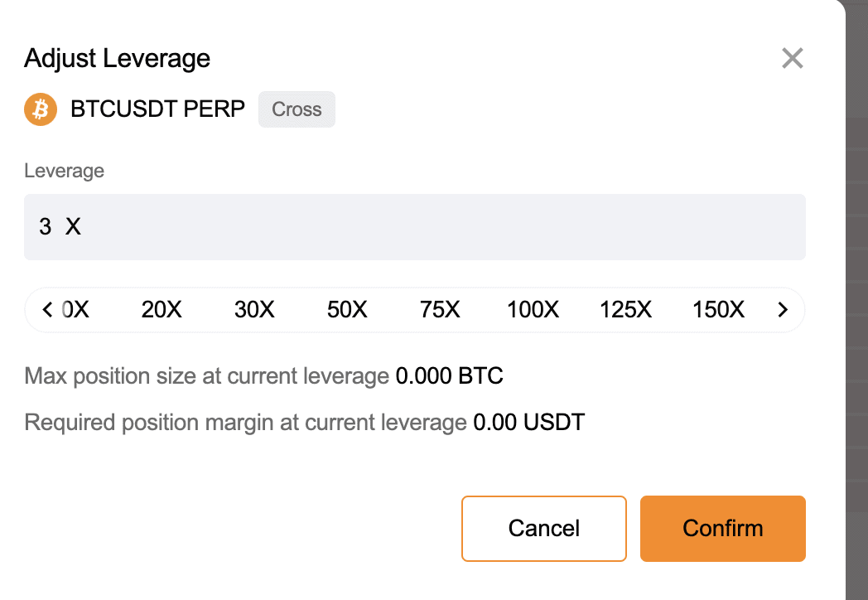The height and width of the screenshot is (600, 868).
Task: Choose the 30X leverage preset
Action: point(254,310)
